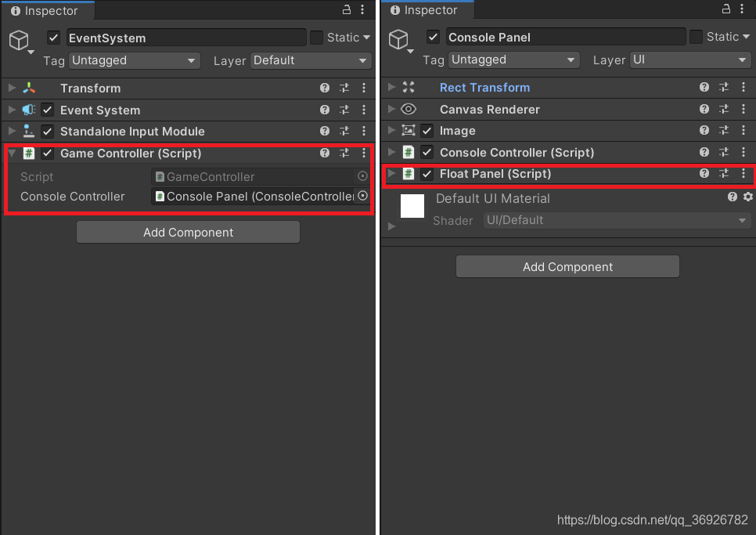Open presets for Float Panel script
Image resolution: width=756 pixels, height=535 pixels.
pyautogui.click(x=724, y=173)
